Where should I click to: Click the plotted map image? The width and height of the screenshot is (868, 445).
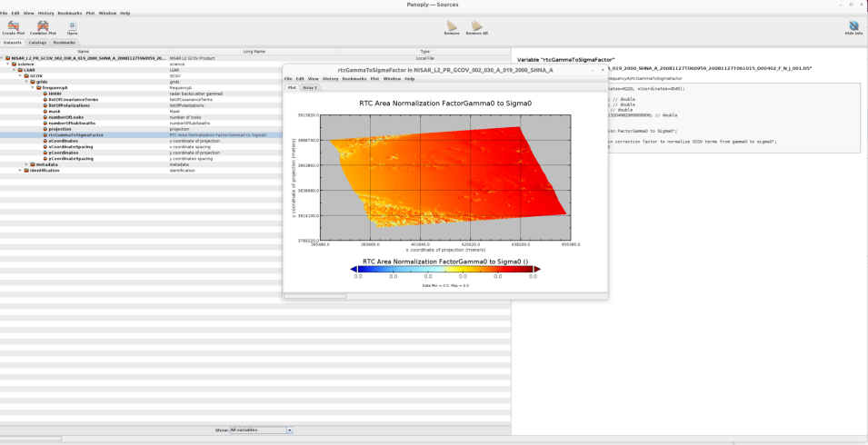(445, 177)
